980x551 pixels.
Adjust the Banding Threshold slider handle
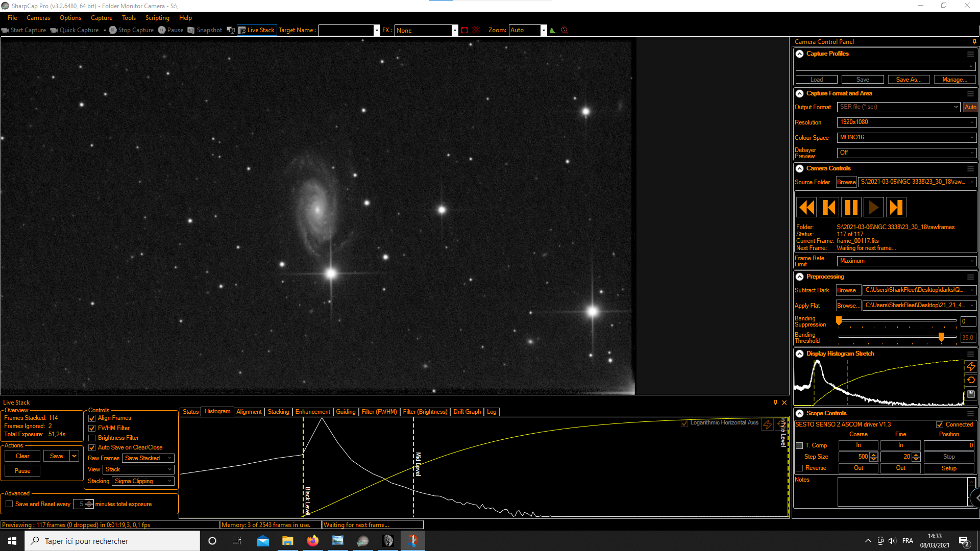tap(941, 337)
